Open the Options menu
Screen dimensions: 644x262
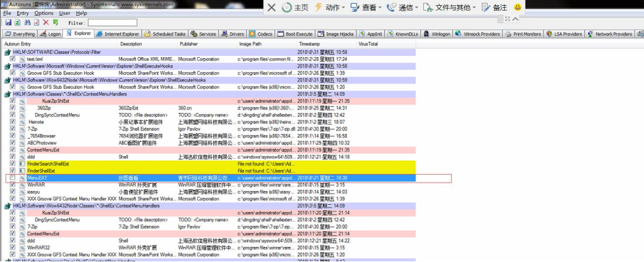click(x=44, y=13)
